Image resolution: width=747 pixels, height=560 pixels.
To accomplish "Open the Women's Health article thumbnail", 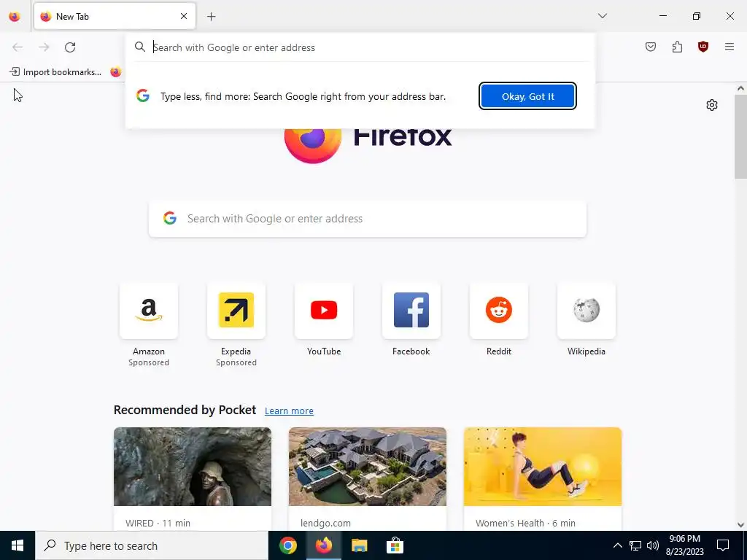I will pos(543,467).
